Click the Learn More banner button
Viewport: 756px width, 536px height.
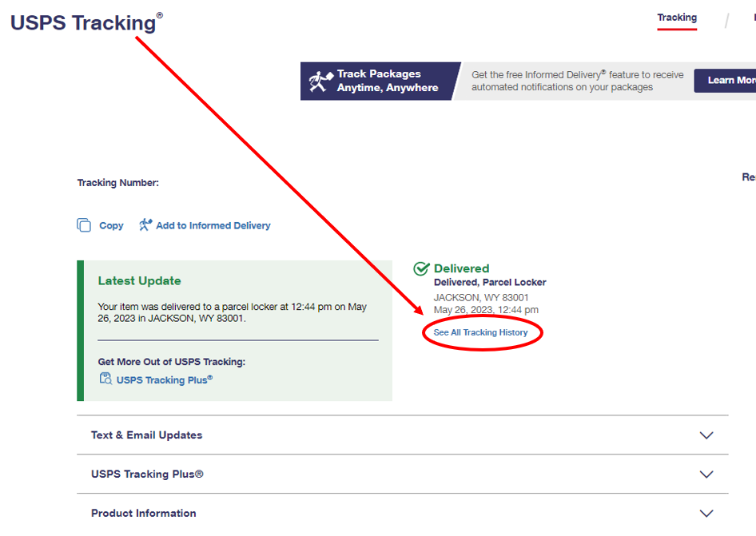click(x=725, y=81)
